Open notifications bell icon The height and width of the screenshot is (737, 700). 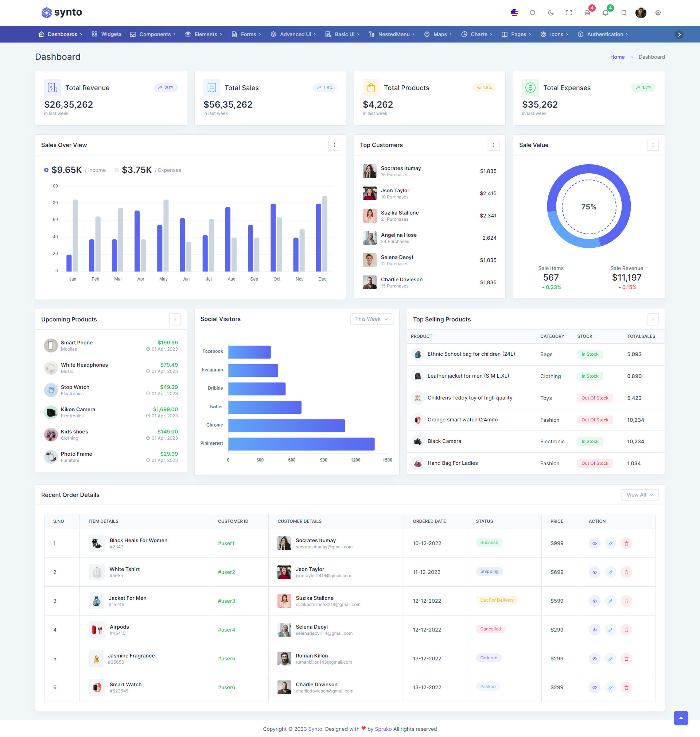click(x=605, y=13)
